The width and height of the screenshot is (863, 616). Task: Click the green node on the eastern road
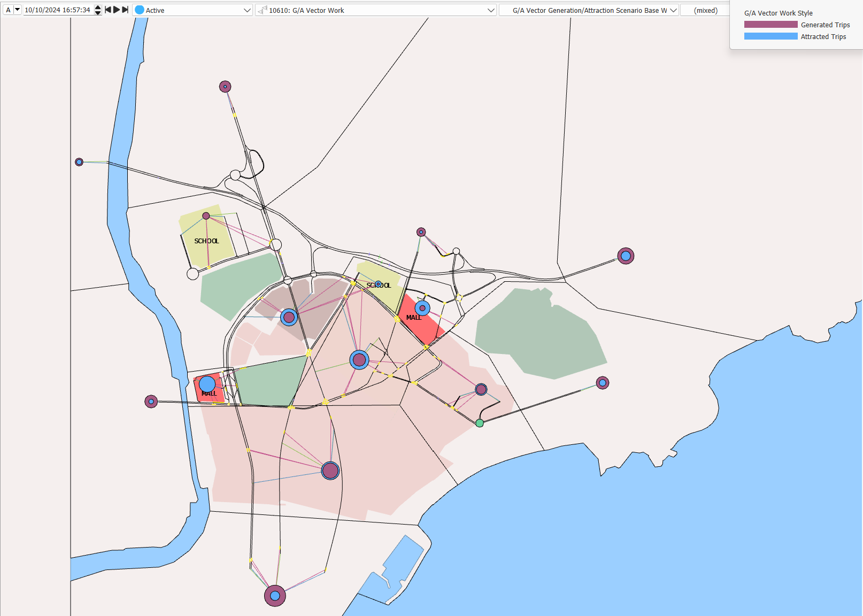pos(480,423)
